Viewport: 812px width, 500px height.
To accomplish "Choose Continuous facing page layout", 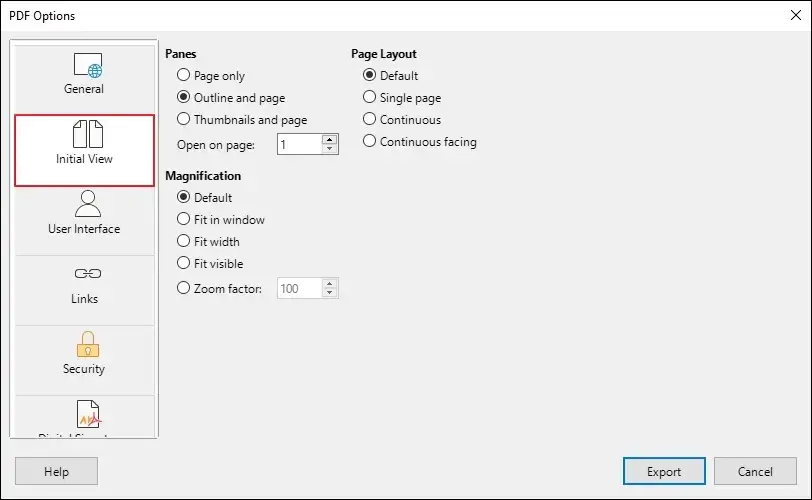I will click(369, 141).
